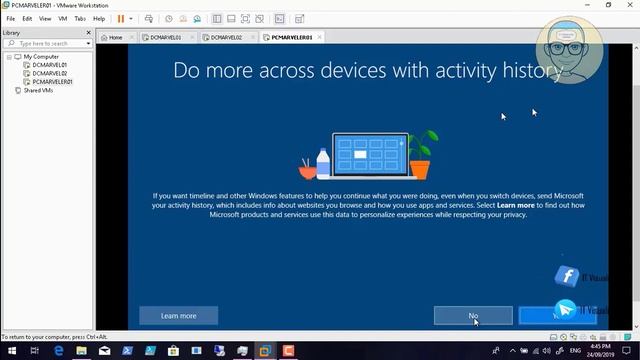The height and width of the screenshot is (360, 640).
Task: Open the Action Center notification icon
Action: point(626,351)
